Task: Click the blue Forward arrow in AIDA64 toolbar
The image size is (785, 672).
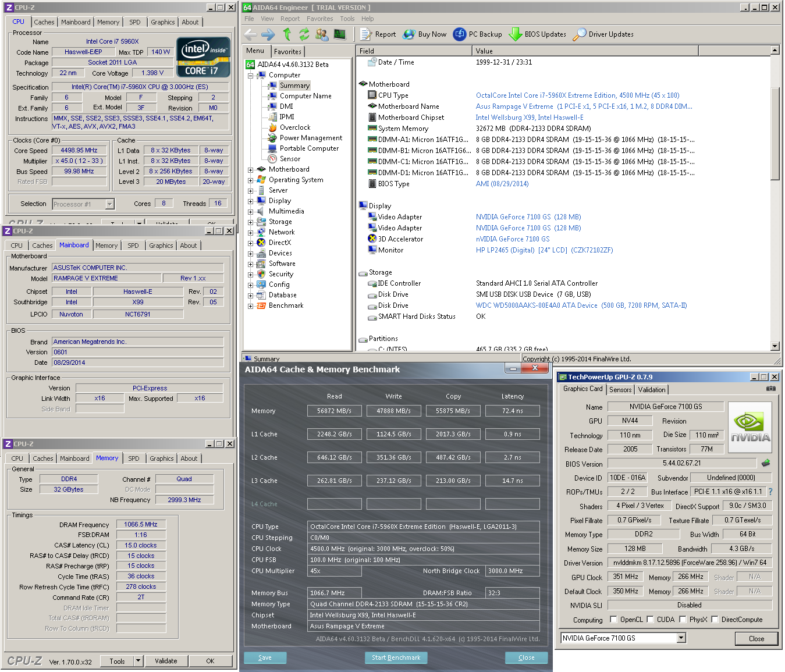Action: (268, 34)
